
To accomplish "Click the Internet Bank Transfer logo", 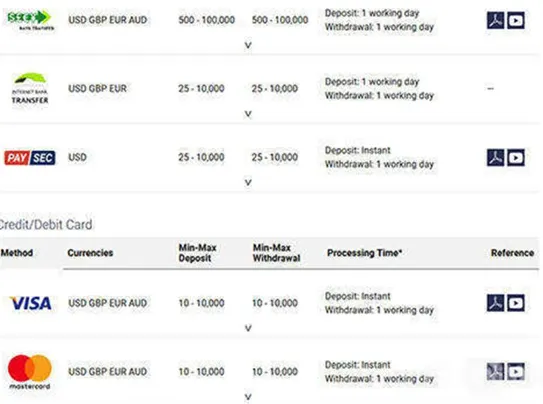I will pos(30,89).
